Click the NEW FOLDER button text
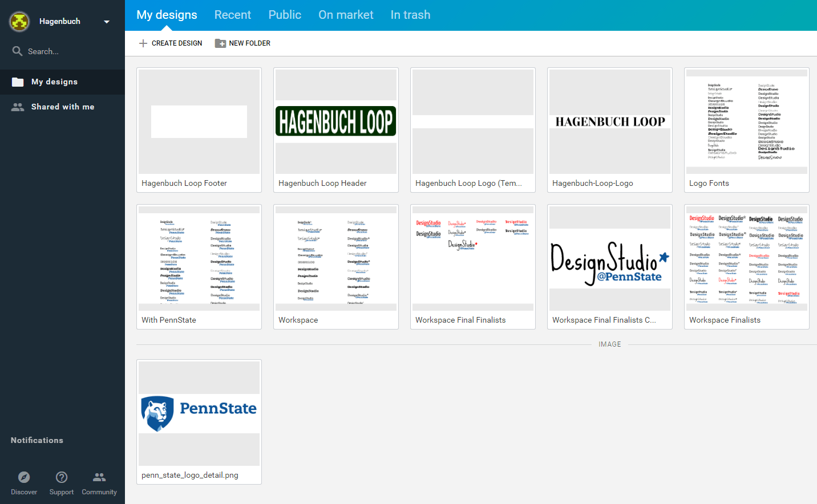This screenshot has width=817, height=504. click(x=249, y=43)
